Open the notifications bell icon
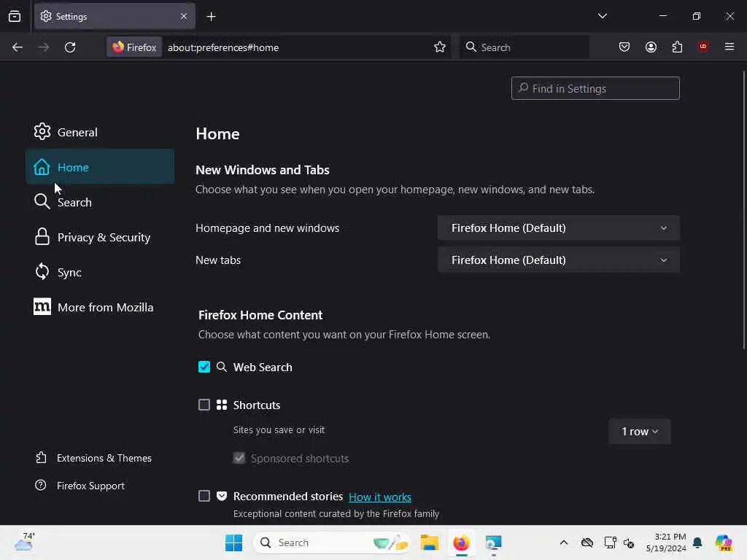The width and height of the screenshot is (747, 560). (x=697, y=542)
